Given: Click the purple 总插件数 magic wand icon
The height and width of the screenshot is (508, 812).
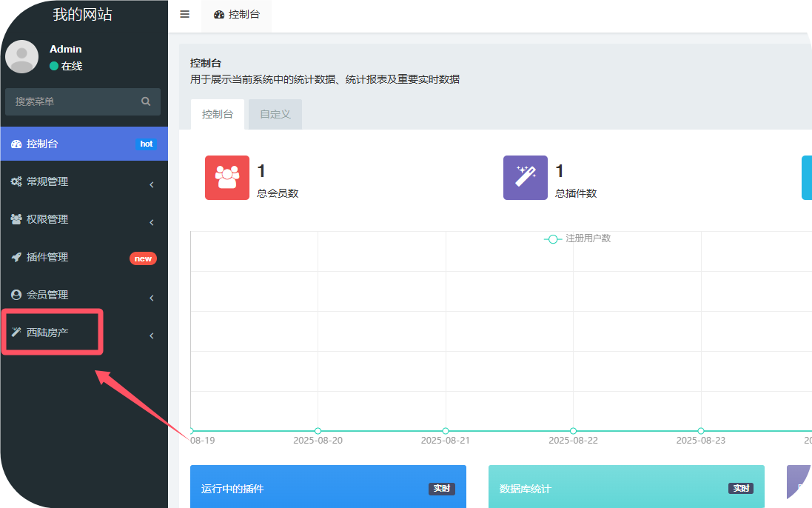Looking at the screenshot, I should [526, 178].
